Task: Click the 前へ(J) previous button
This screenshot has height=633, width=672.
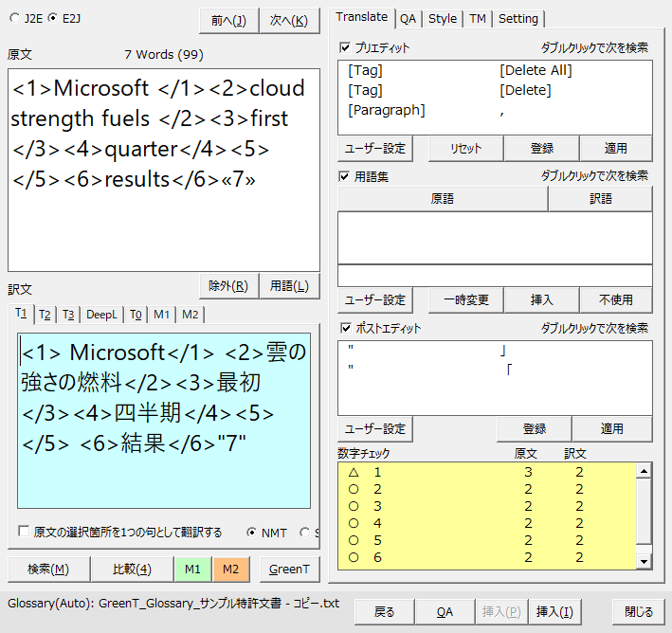Action: pos(228,21)
